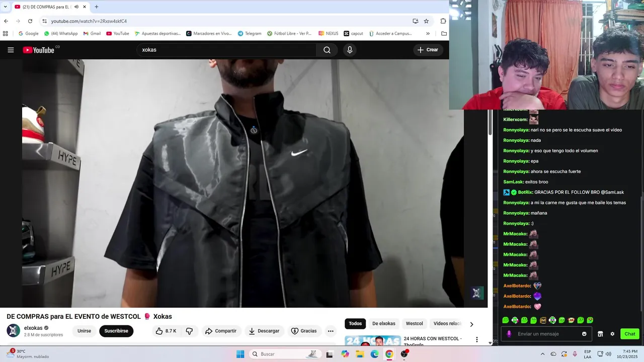This screenshot has width=644, height=362.
Task: Open the chat shop store icon
Action: (600, 334)
